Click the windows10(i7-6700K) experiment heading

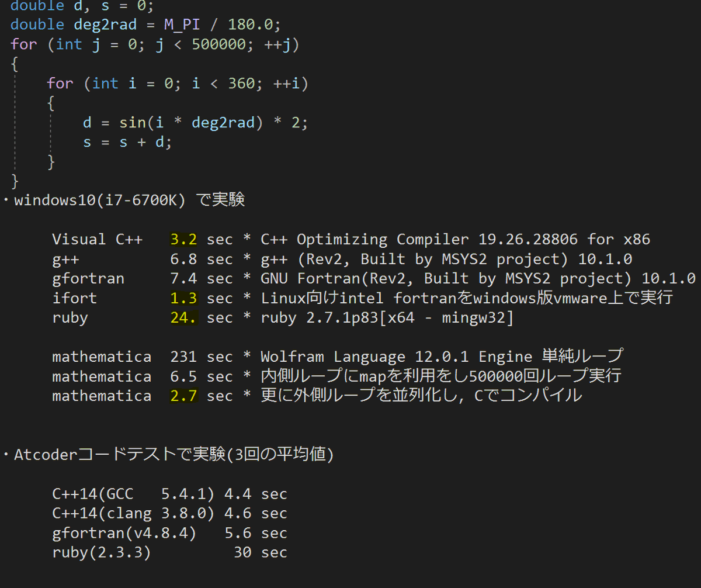123,200
